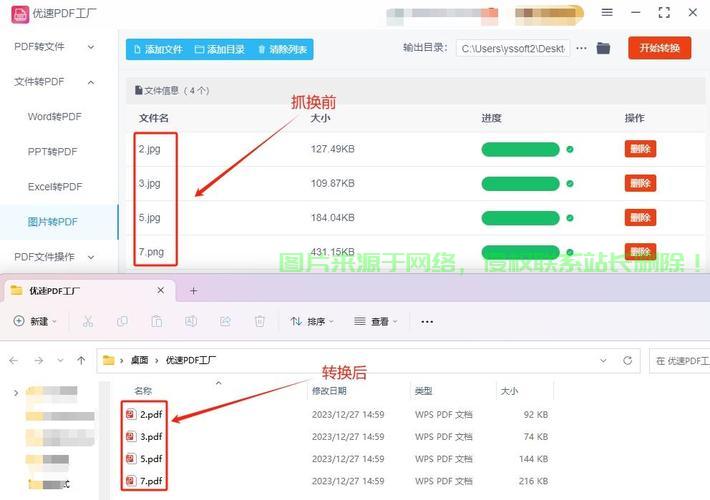Sort by 名称 column header
The image size is (710, 500).
coord(143,390)
